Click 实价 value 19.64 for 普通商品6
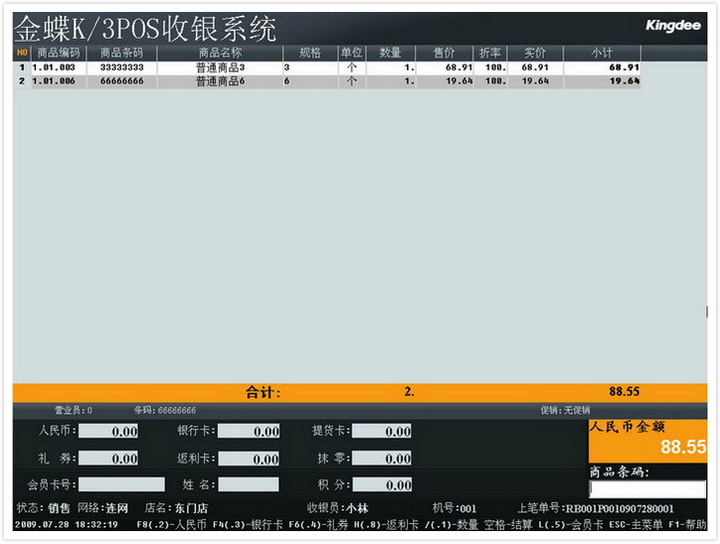This screenshot has height=544, width=720. (535, 81)
